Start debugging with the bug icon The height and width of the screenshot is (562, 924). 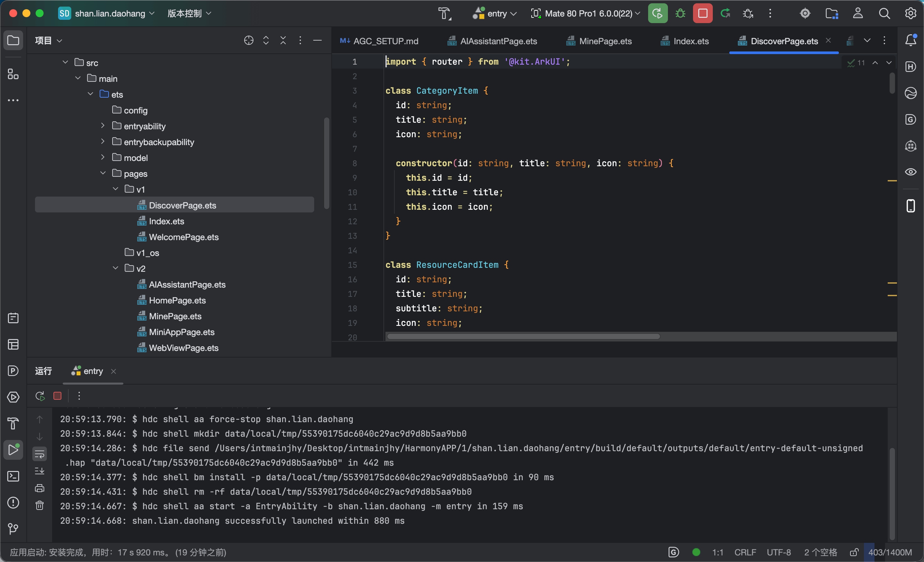pos(680,14)
